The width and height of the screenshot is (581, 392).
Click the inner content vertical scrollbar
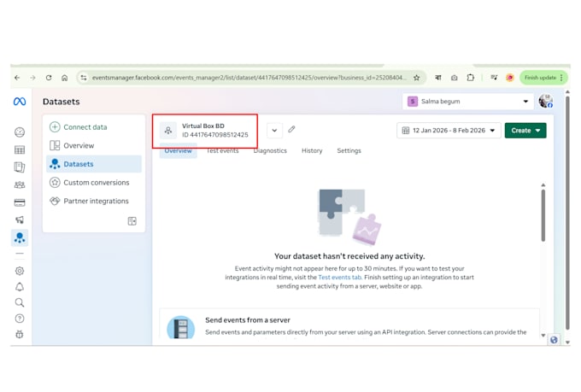click(x=543, y=215)
